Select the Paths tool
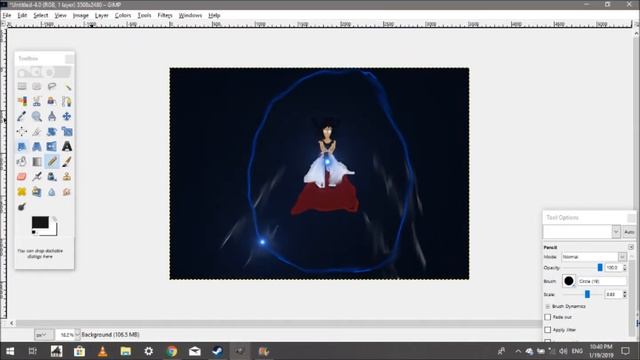 point(67,101)
